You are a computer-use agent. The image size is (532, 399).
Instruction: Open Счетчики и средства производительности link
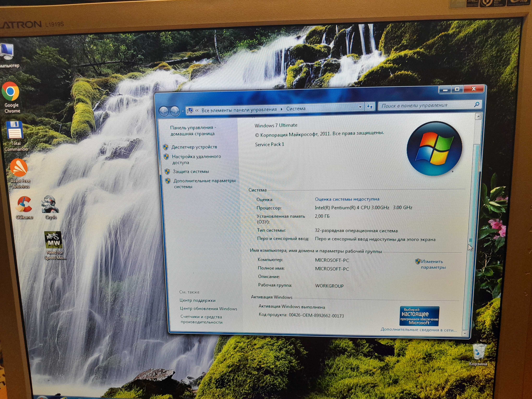201,319
